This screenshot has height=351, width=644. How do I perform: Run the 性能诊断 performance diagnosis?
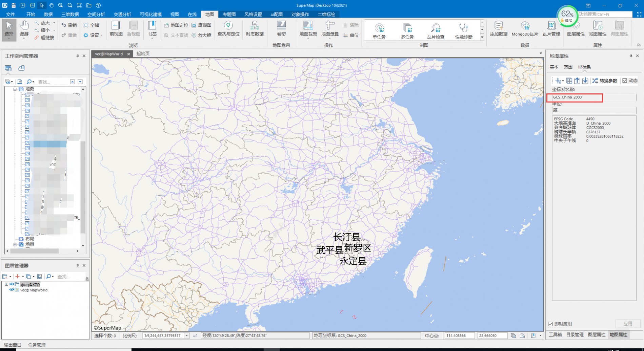464,31
